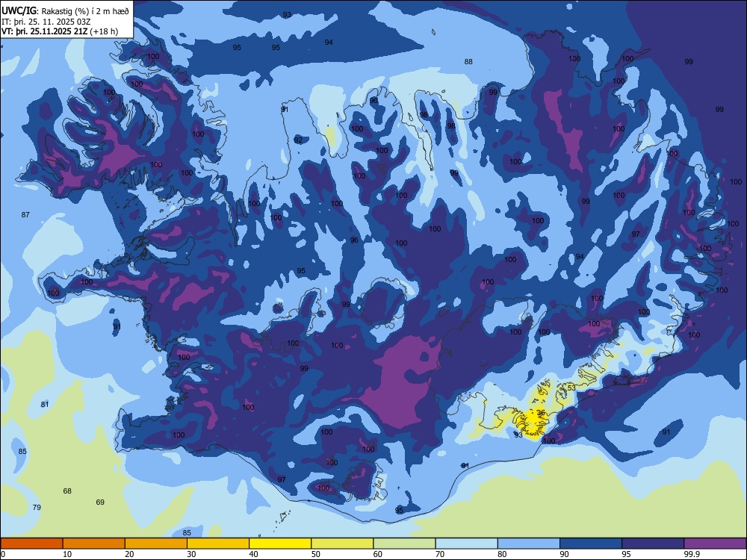The width and height of the screenshot is (747, 560).
Task: Click the humidity value 87 over the sea
Action: point(25,215)
